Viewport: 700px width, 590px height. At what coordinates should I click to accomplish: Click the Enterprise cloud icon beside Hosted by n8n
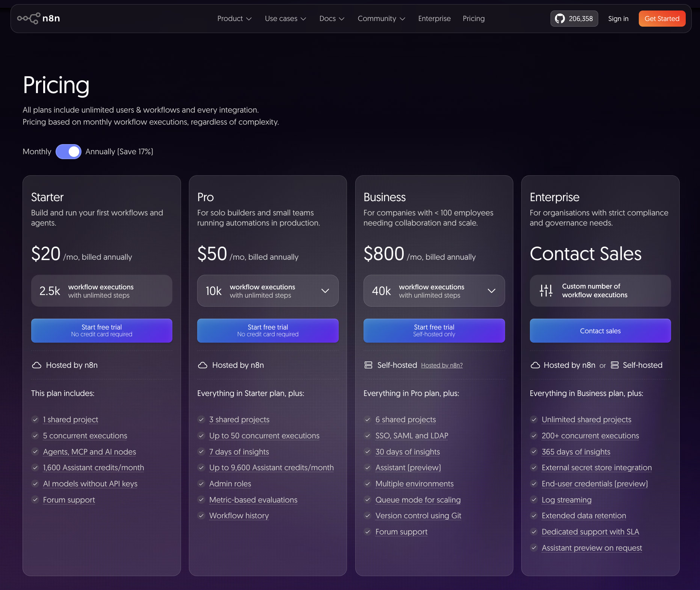coord(535,365)
